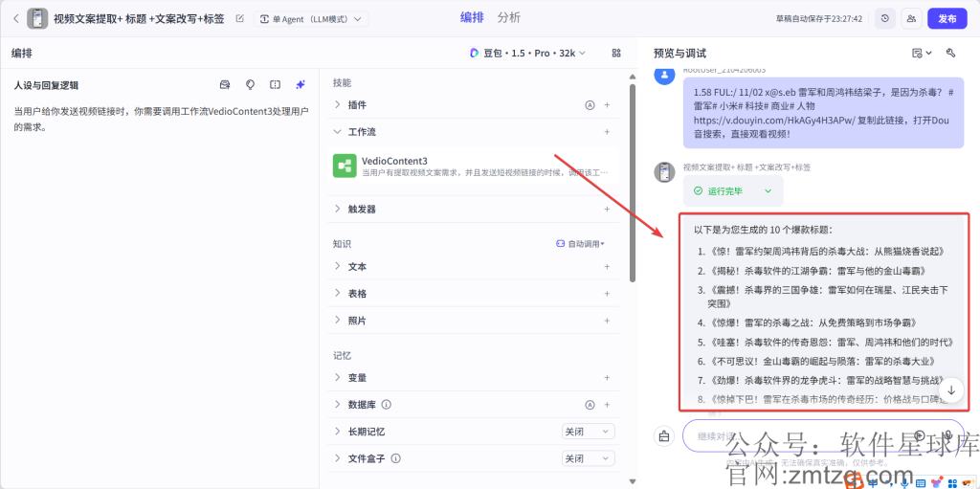Expand the 照片 knowledge section

(338, 321)
